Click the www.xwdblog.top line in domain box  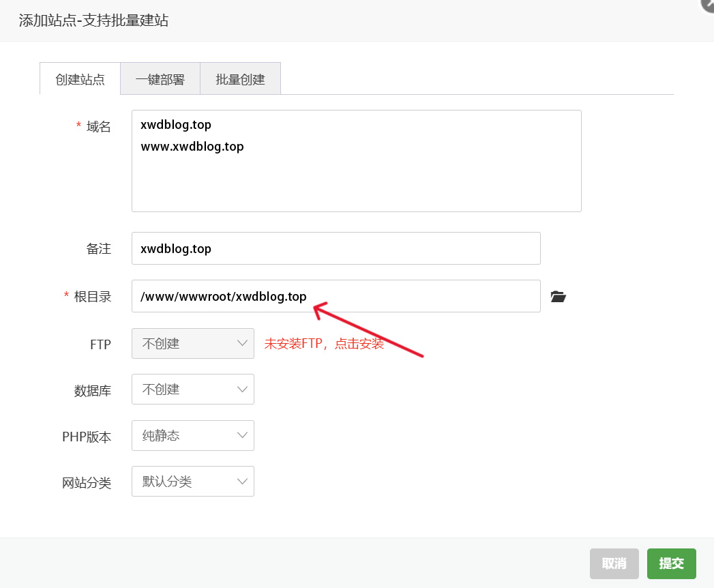pos(192,146)
